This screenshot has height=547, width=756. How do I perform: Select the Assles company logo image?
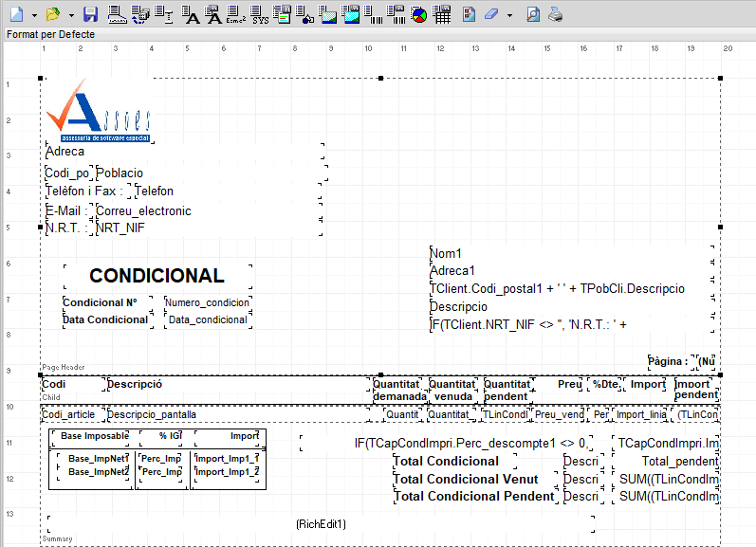(x=100, y=111)
